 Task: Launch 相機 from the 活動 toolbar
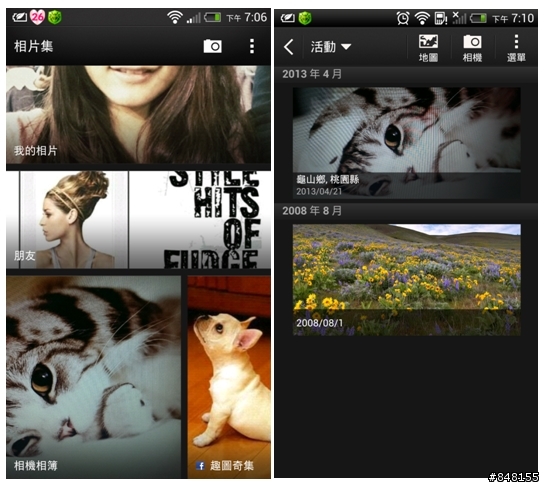[x=472, y=48]
